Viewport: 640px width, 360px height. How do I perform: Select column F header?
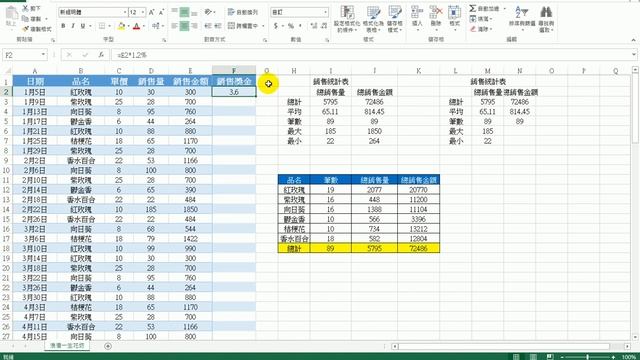(x=234, y=71)
